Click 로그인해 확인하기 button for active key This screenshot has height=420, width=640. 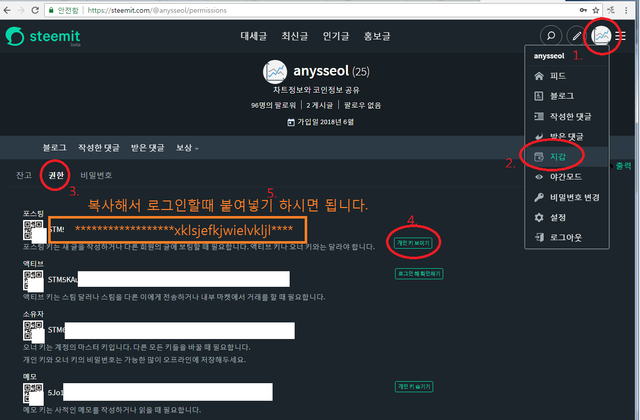click(x=419, y=273)
